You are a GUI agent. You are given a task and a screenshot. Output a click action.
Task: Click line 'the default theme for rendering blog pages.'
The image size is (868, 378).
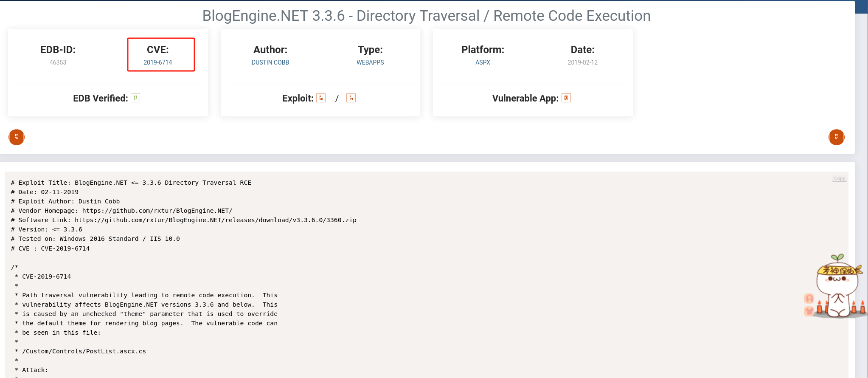pyautogui.click(x=146, y=323)
